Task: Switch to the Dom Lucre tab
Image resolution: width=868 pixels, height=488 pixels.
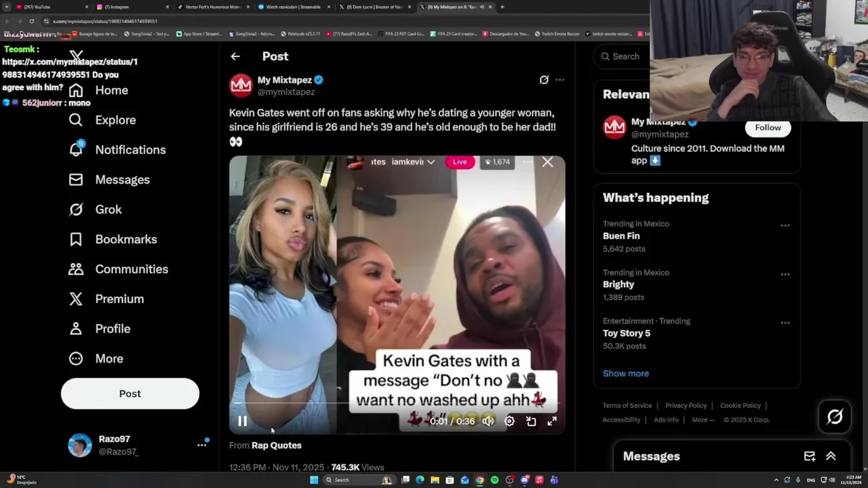Action: pos(375,7)
